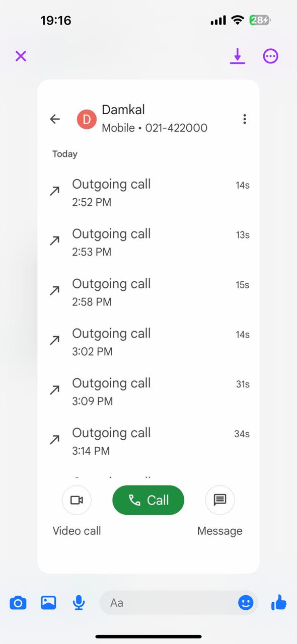Send a thumbs up like
Viewport: 297px width, 644px height.
coord(278,602)
